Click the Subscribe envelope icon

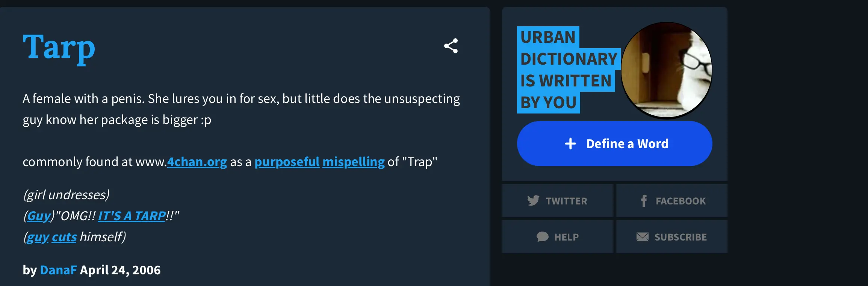642,237
